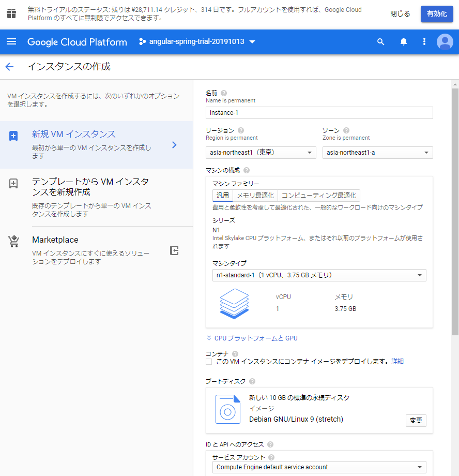This screenshot has height=476, width=459.
Task: Open the マシンタイプ n1-standard-1 dropdown
Action: coord(319,275)
